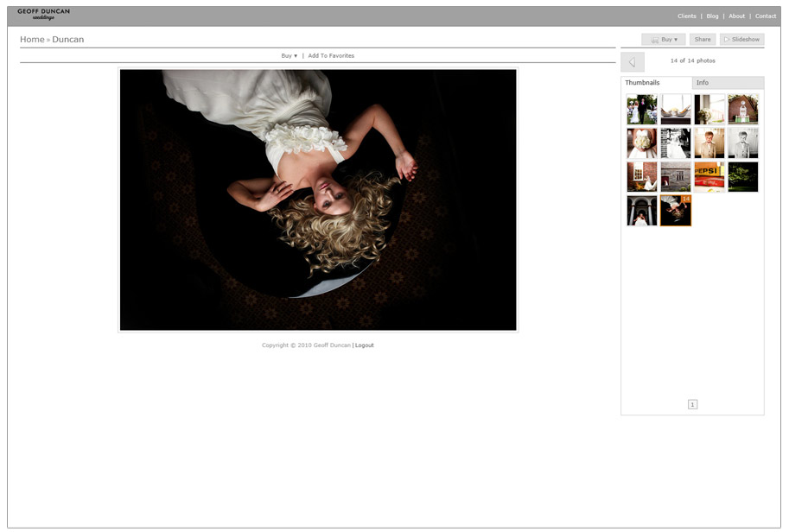The width and height of the screenshot is (789, 532).
Task: Open the bride by brick window thumbnail
Action: [x=641, y=176]
